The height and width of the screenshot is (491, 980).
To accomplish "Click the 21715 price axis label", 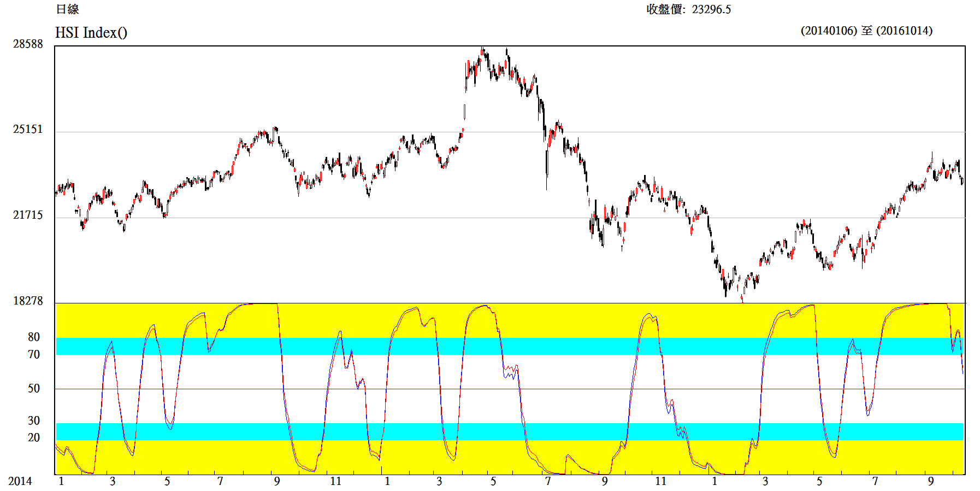I will [x=28, y=215].
